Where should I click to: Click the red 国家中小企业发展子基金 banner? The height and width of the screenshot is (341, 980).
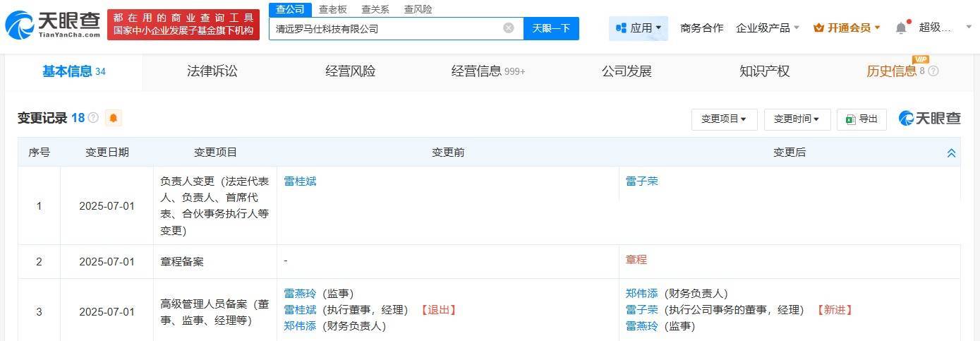click(185, 25)
